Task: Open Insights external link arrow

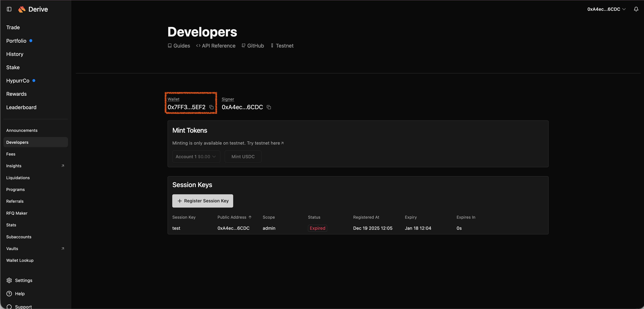Action: (x=63, y=166)
